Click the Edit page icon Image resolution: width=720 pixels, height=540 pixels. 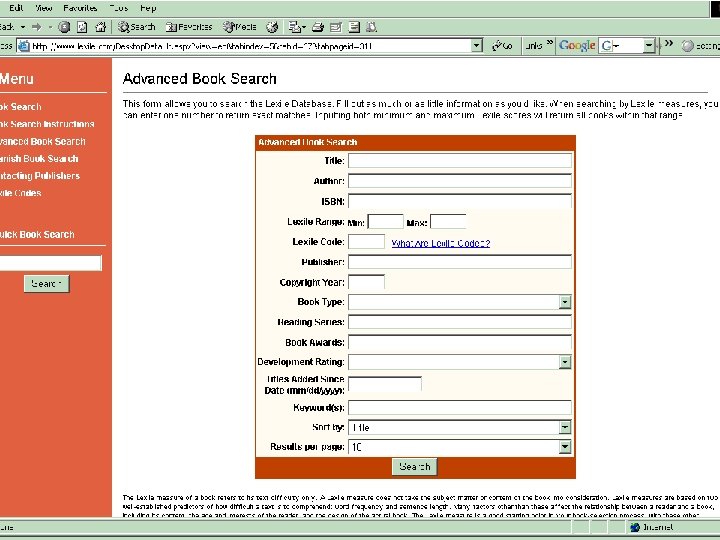[x=336, y=28]
